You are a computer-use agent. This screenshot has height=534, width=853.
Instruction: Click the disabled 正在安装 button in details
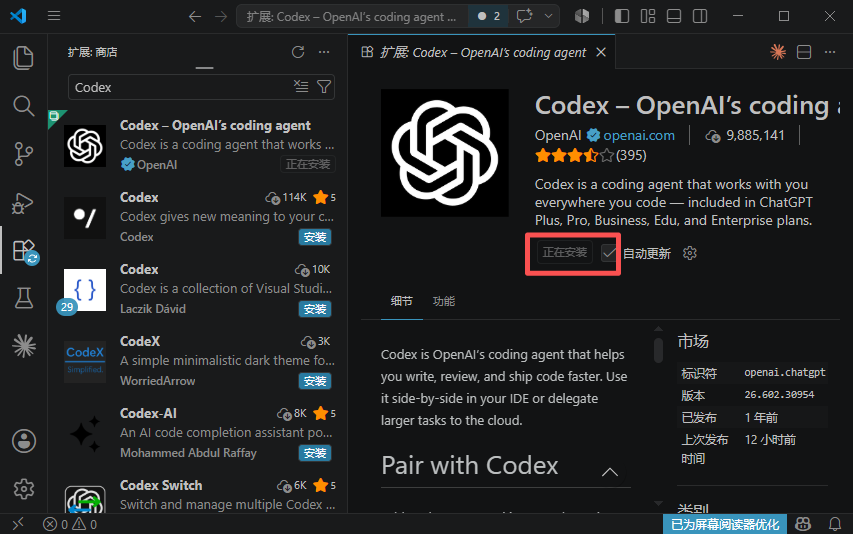pos(565,252)
